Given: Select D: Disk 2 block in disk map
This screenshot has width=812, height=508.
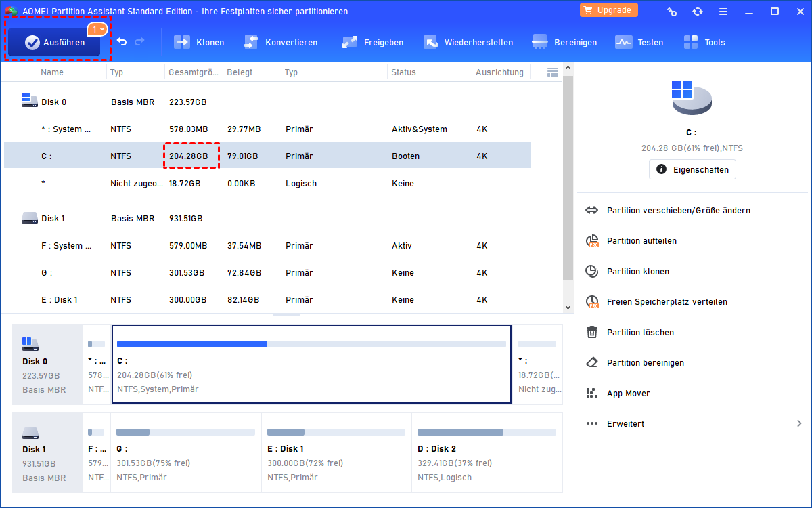Looking at the screenshot, I should point(487,452).
